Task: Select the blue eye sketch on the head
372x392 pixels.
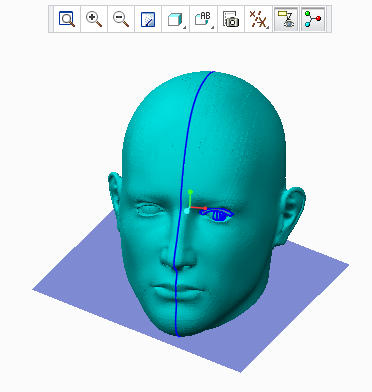Action: click(217, 214)
